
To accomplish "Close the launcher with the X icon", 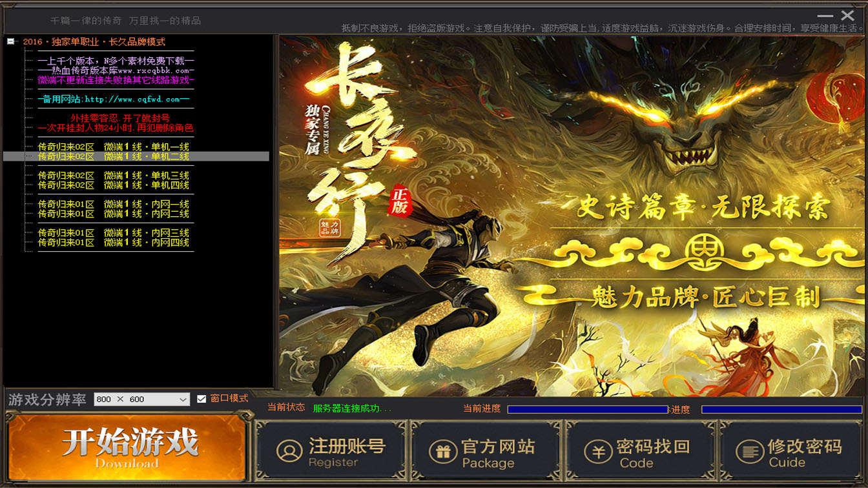I will coord(847,15).
